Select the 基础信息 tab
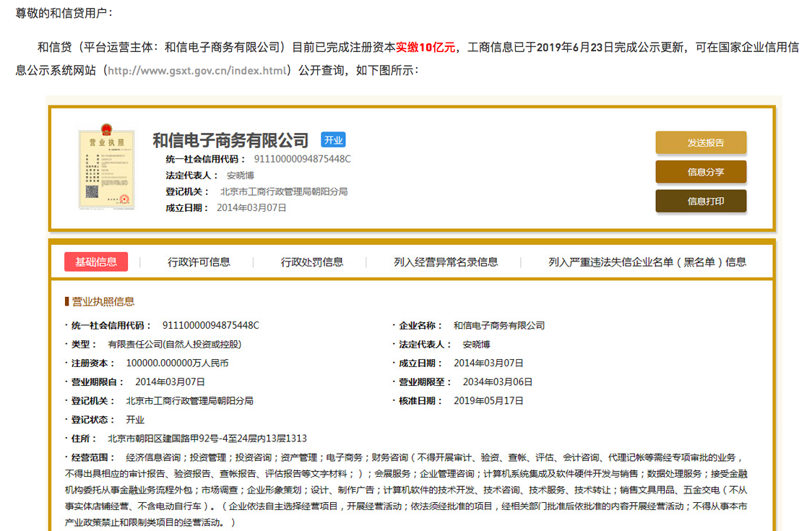The width and height of the screenshot is (812, 531). coord(96,262)
